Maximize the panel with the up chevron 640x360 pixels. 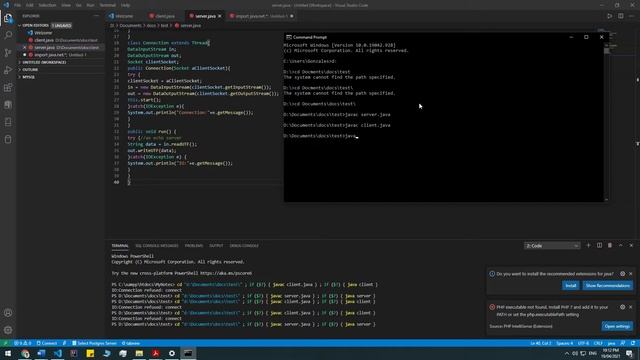click(x=620, y=245)
